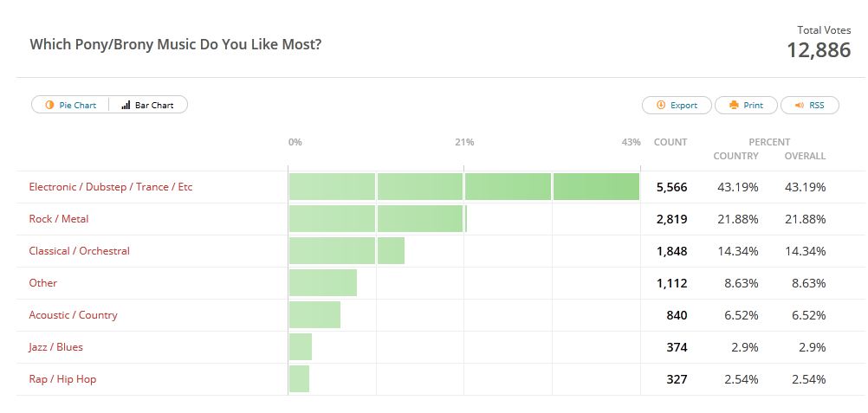
Task: Click the Rock / Metal result bar
Action: coord(377,219)
